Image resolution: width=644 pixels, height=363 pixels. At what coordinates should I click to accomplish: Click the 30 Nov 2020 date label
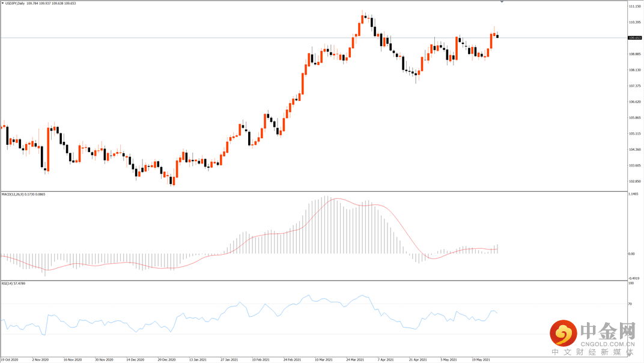(x=104, y=360)
